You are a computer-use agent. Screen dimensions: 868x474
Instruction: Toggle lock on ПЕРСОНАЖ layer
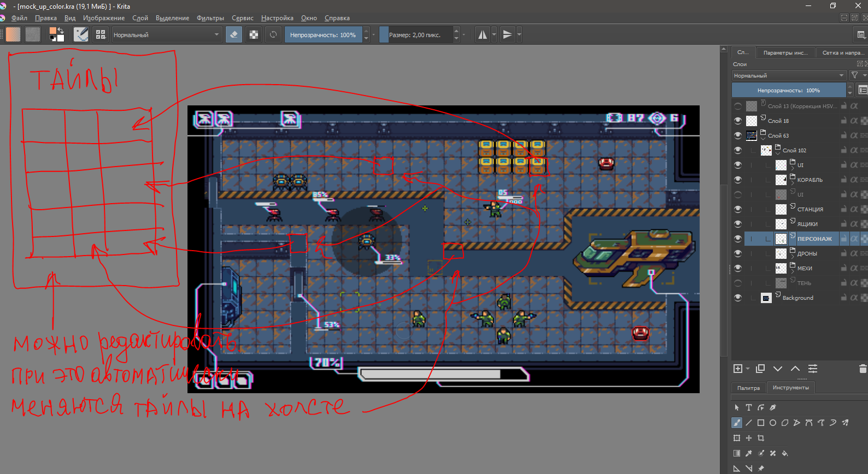click(844, 239)
